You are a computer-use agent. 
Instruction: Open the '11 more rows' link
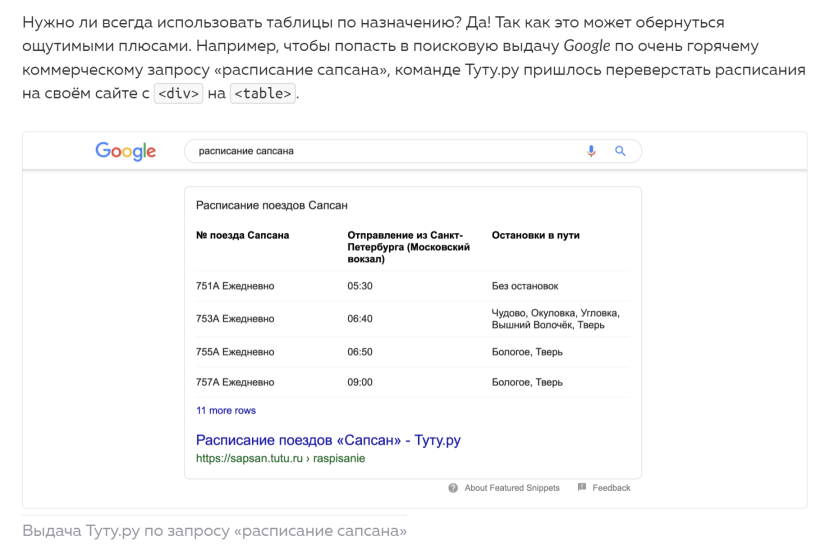click(226, 411)
